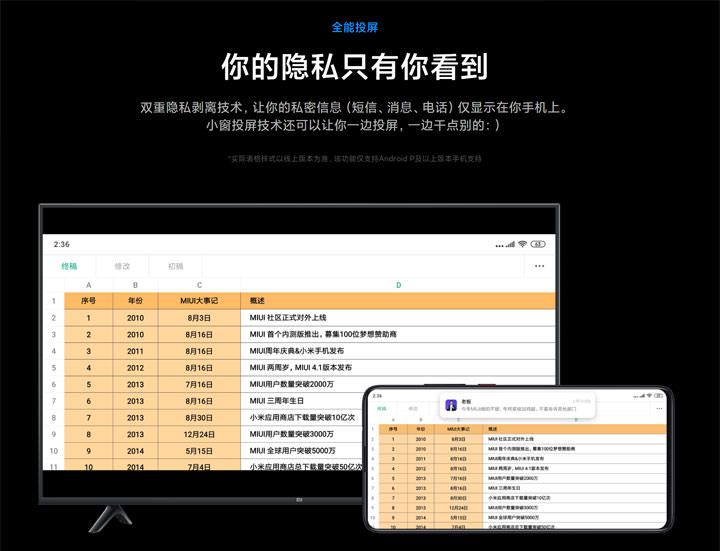
Task: Click the 2012 year cell on the TV
Action: (x=135, y=368)
